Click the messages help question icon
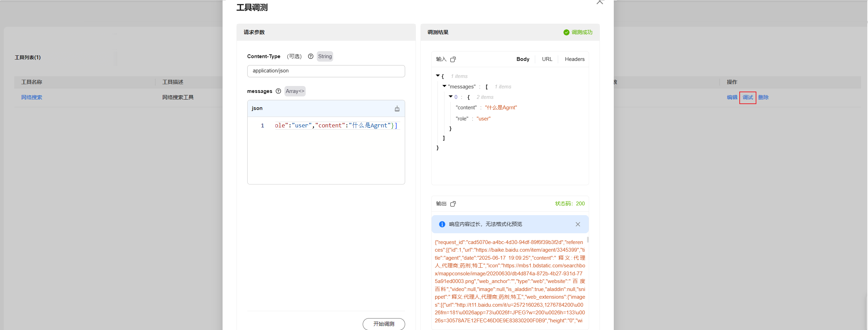Viewport: 868px width, 330px height. click(278, 91)
